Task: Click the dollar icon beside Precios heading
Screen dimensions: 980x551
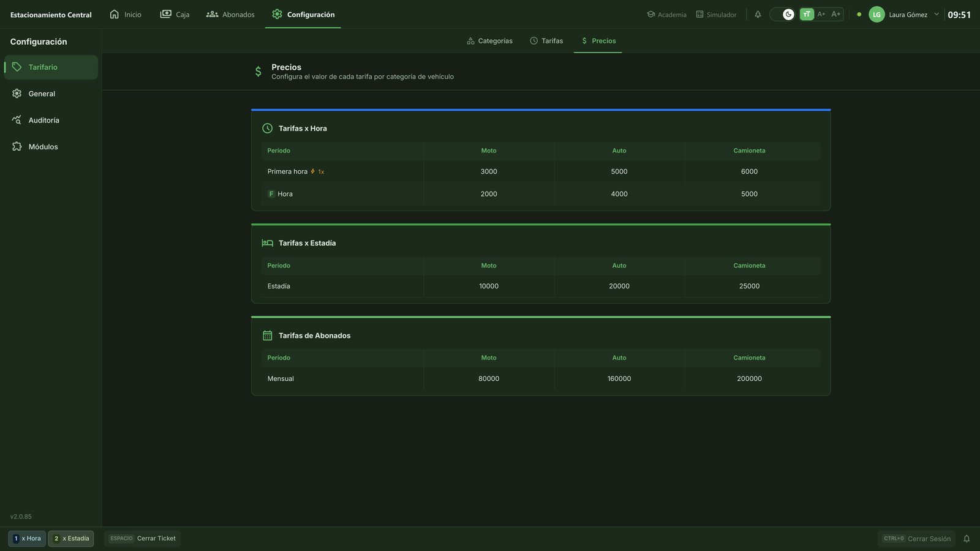Action: [258, 72]
